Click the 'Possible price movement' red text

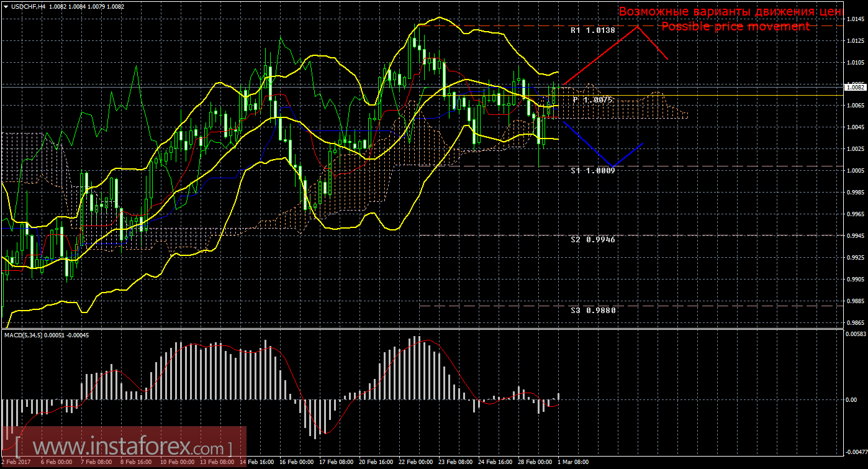(735, 27)
